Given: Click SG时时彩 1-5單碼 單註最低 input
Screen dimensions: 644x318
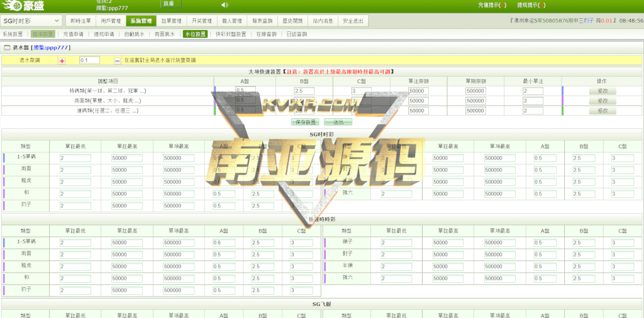Looking at the screenshot, I should (x=75, y=158).
